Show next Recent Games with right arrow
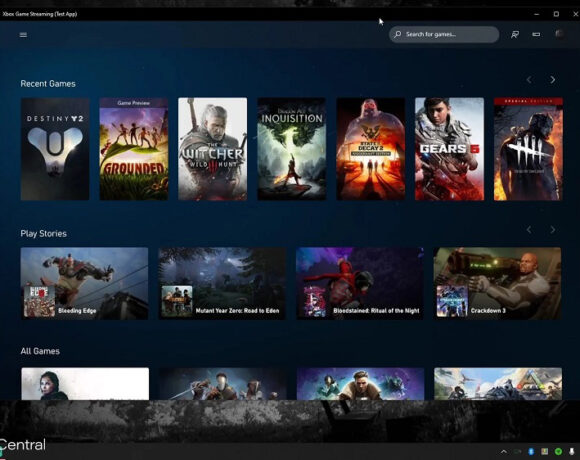 pos(553,80)
